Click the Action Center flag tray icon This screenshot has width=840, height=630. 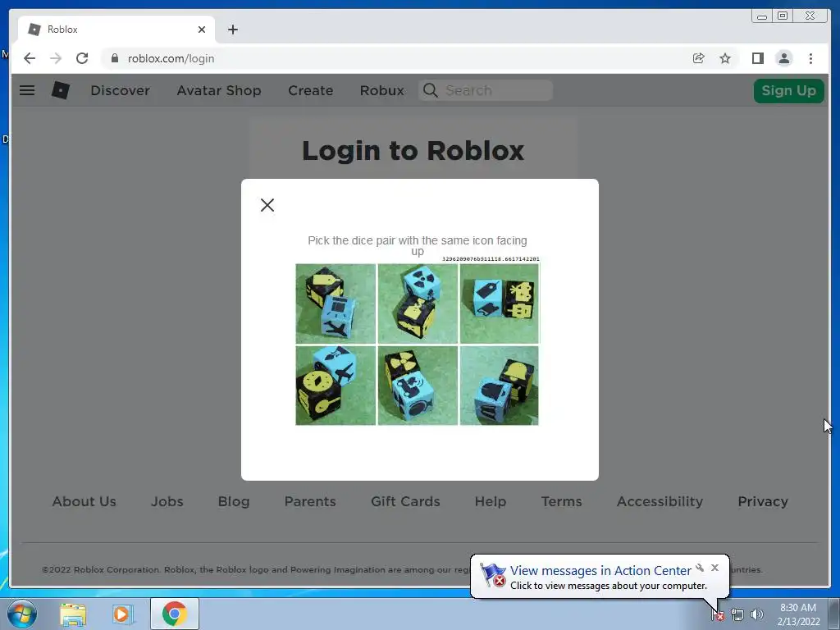718,615
